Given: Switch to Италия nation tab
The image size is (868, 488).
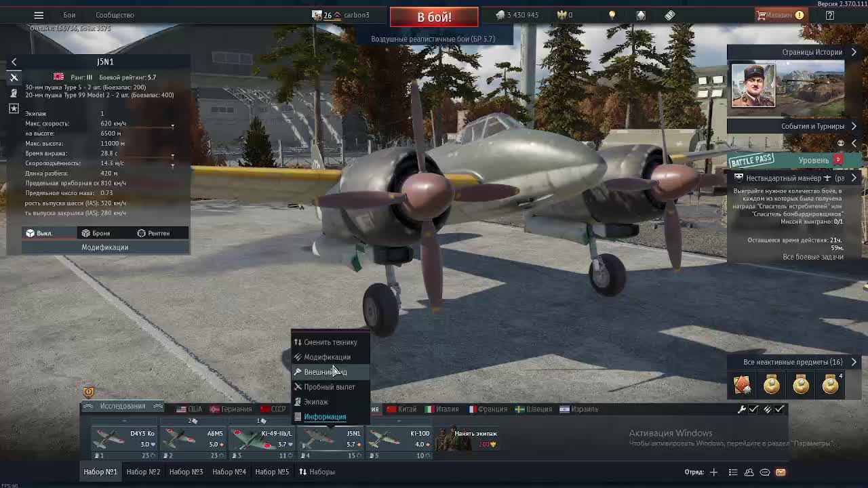Looking at the screenshot, I should pos(441,409).
